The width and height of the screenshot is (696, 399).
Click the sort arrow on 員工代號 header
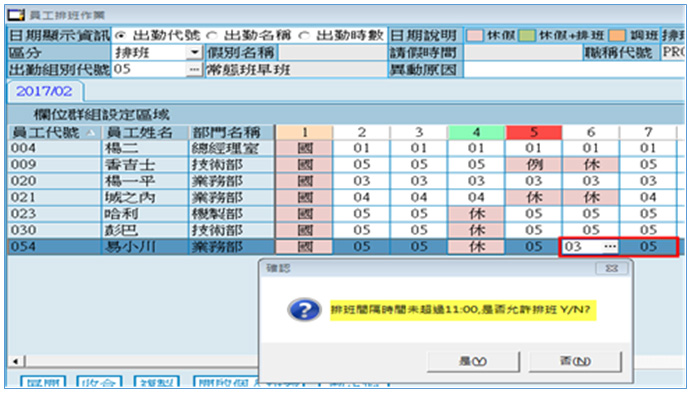click(x=91, y=132)
